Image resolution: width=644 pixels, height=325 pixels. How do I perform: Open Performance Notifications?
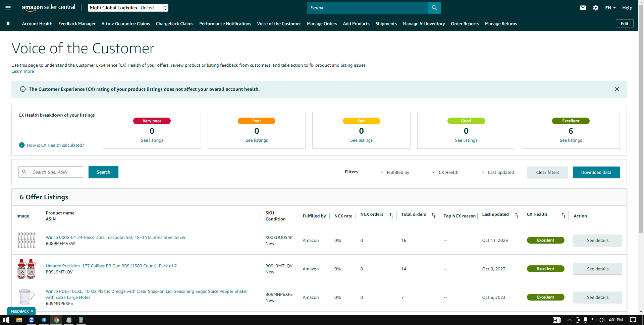point(225,23)
